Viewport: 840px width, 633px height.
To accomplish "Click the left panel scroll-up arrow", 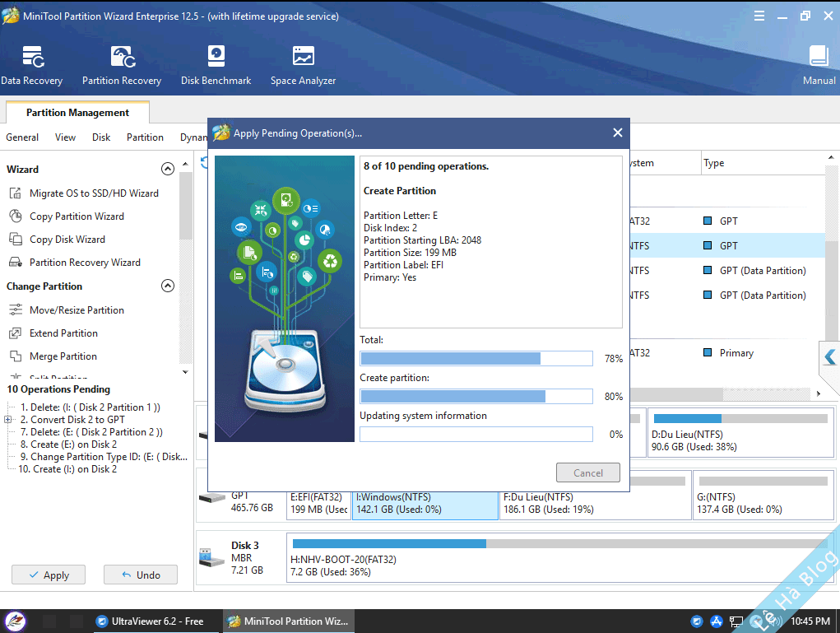I will pos(185,164).
